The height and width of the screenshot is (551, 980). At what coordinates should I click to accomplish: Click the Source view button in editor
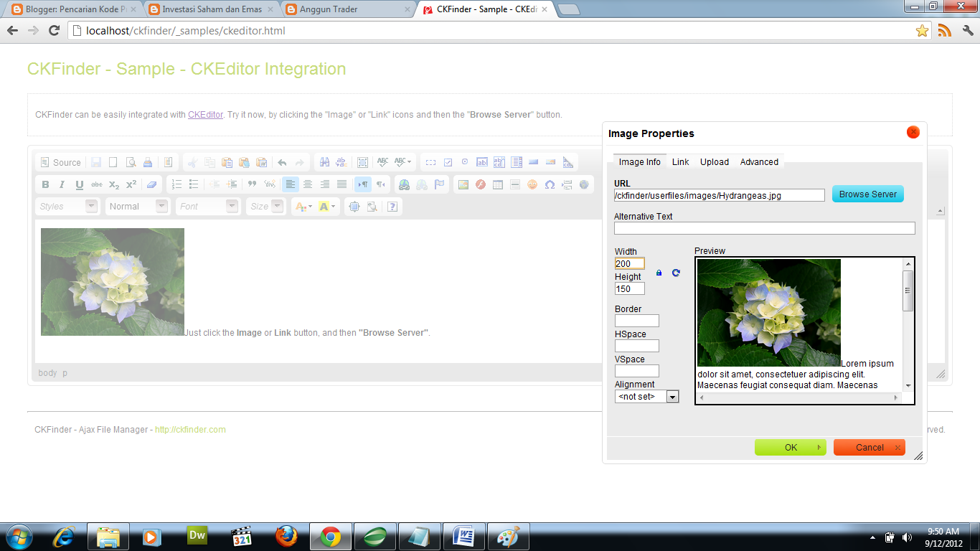60,163
